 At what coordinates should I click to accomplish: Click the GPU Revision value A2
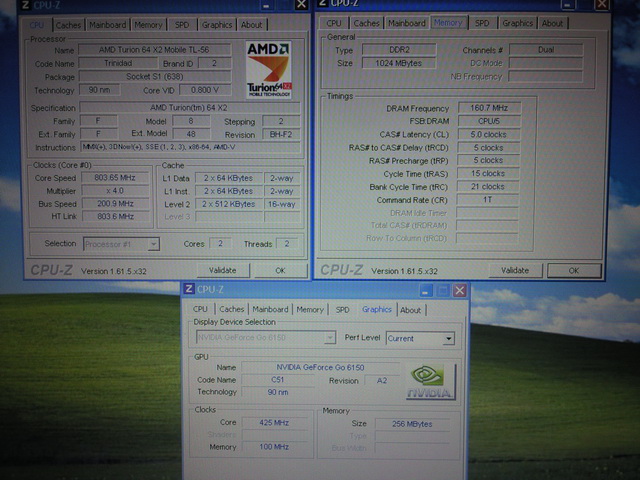pyautogui.click(x=382, y=381)
